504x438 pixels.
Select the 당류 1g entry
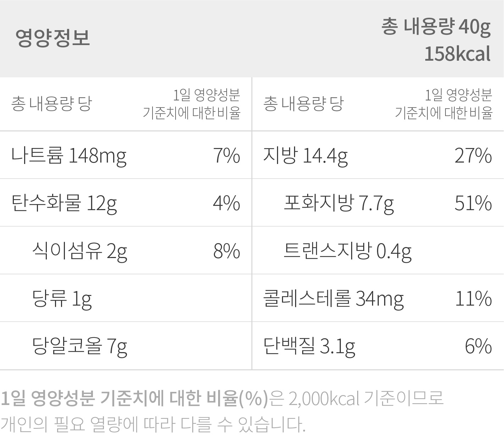coord(62,299)
